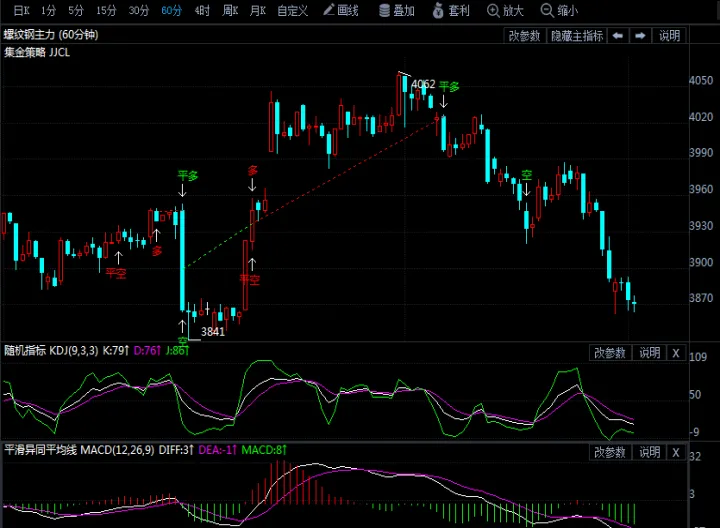Close the MACD indicator panel with X
Viewport: 720px width, 528px height.
675,452
